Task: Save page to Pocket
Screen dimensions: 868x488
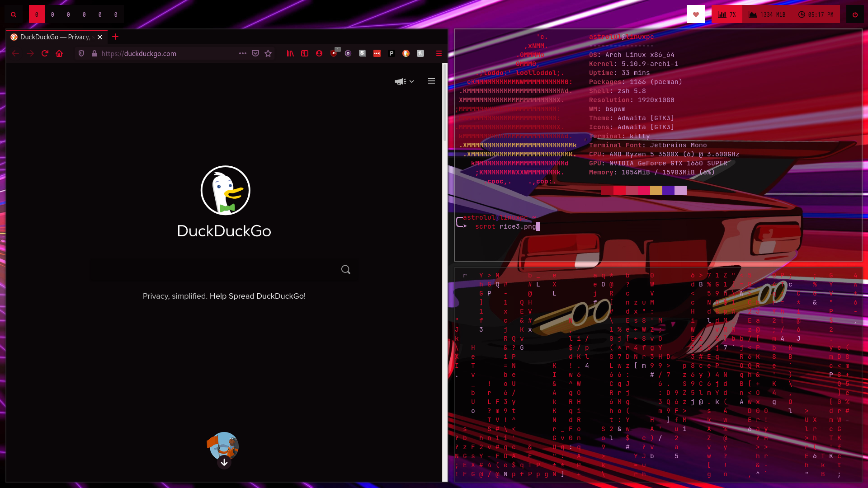Action: click(255, 53)
